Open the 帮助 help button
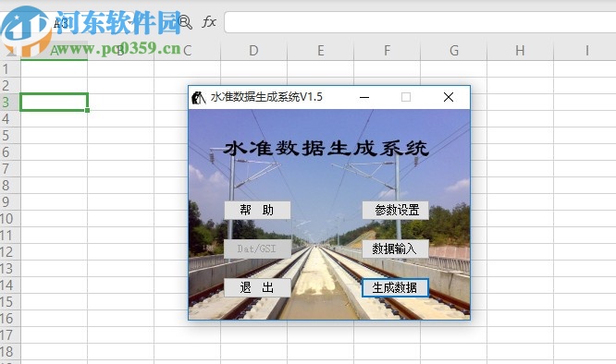616x364 pixels. [257, 211]
